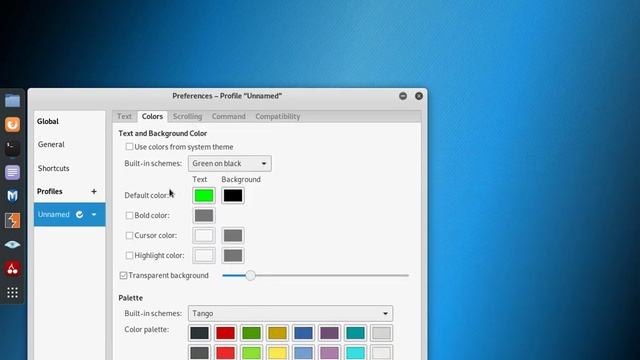The height and width of the screenshot is (360, 640).
Task: Click the Bold color gray swatch
Action: [204, 216]
